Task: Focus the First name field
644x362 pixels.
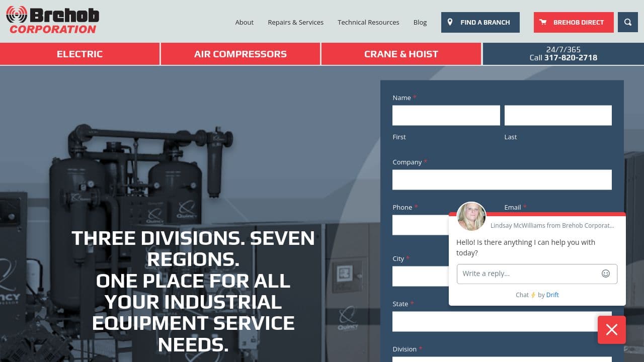Action: (x=446, y=115)
